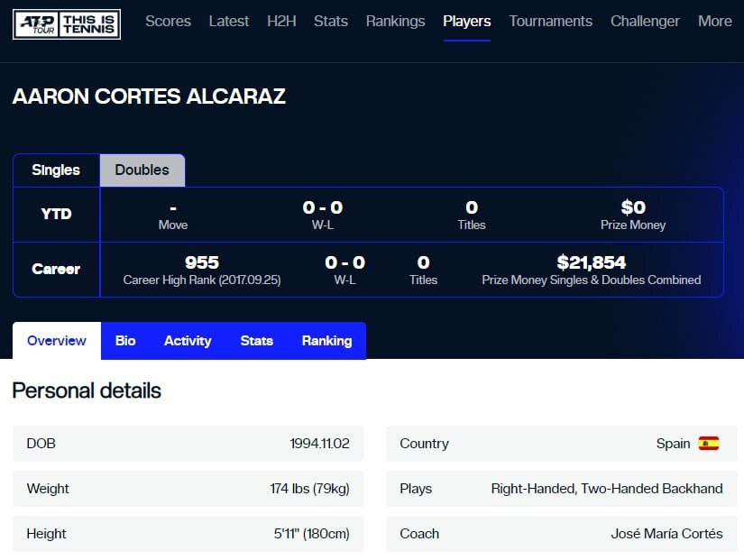Open the Scores menu item
Screen dimensions: 744x560
point(168,21)
